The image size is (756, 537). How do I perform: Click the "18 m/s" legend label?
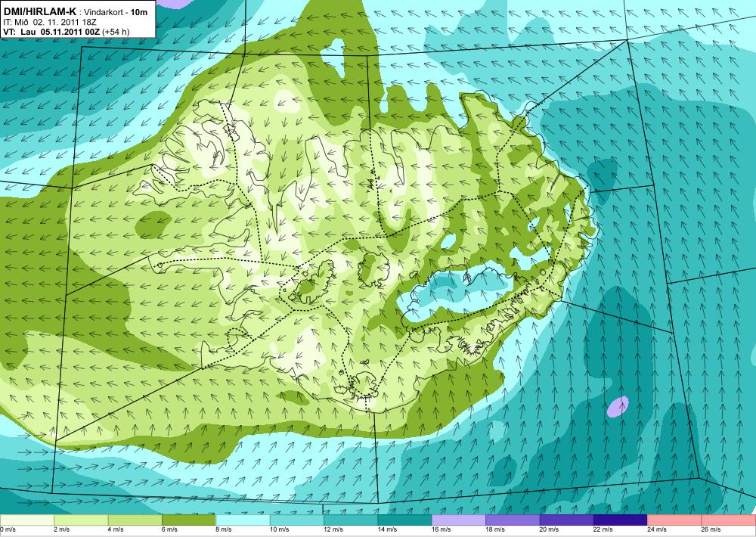coord(495,529)
